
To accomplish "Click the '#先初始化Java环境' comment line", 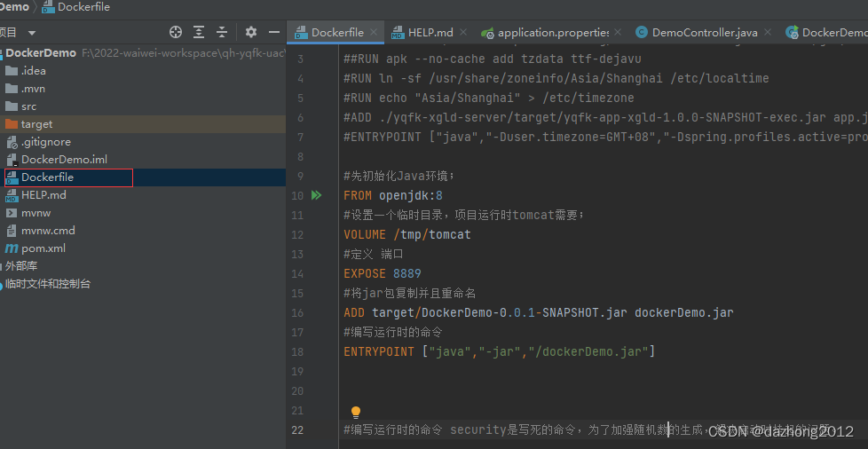I will pos(399,176).
